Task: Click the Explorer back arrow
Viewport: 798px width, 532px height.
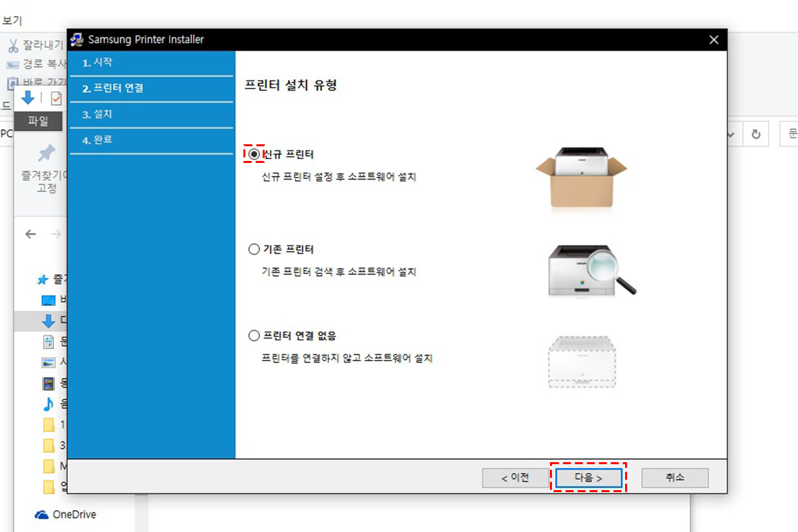Action: (x=31, y=234)
